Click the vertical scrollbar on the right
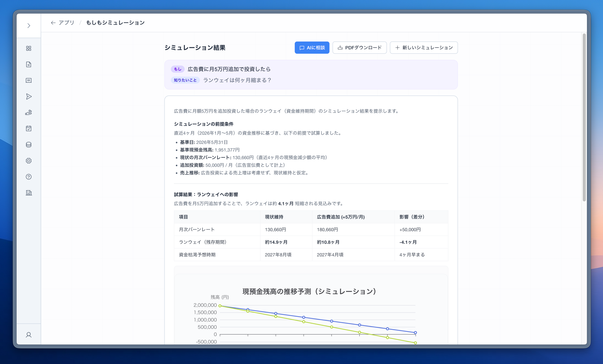 tap(584, 117)
